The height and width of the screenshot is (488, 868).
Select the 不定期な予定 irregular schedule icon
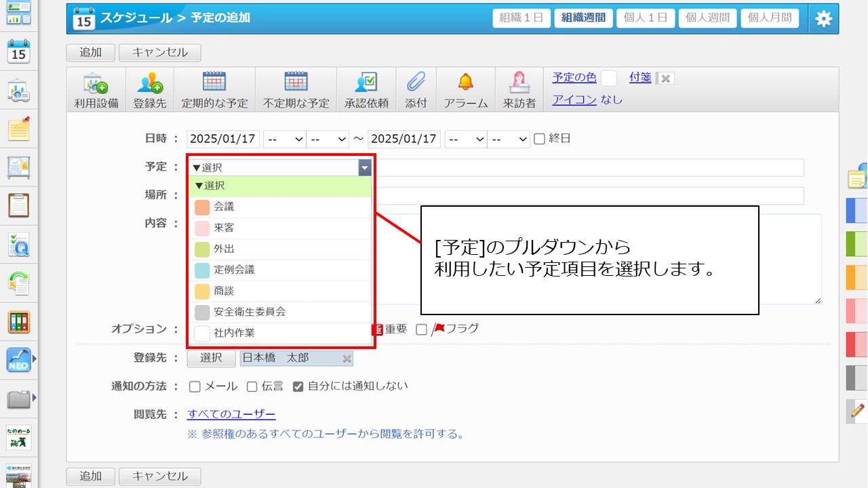296,83
